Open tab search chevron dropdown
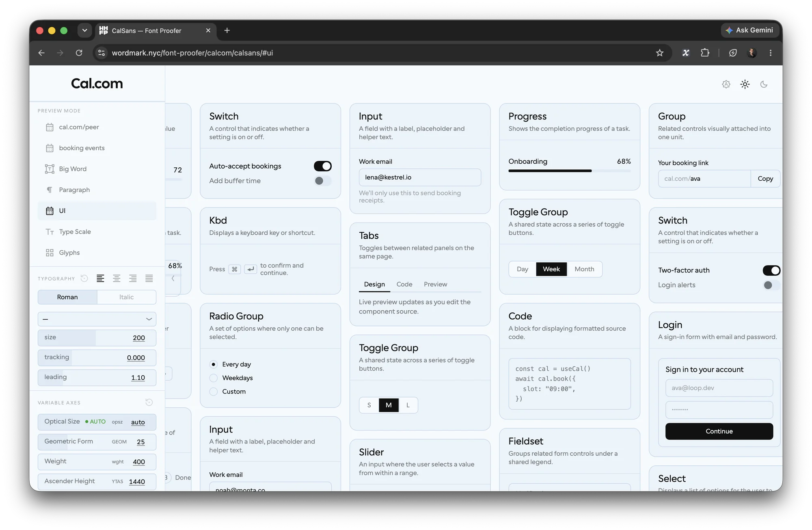Screen dimensions: 812x530 [84, 30]
